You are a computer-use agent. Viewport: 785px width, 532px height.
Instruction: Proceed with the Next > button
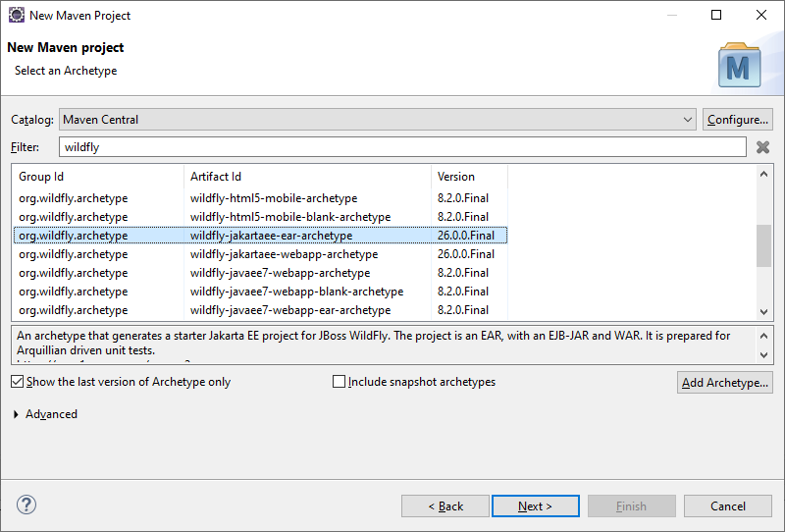pyautogui.click(x=535, y=506)
